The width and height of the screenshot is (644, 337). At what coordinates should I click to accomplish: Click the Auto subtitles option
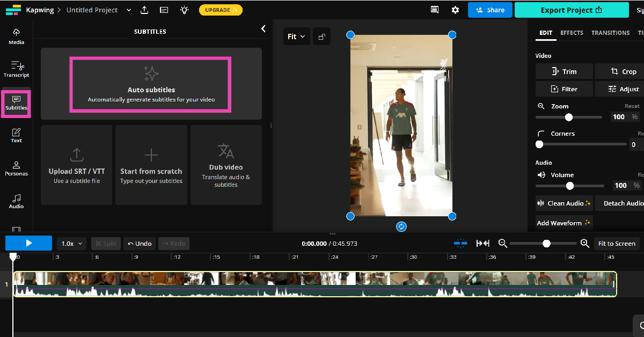151,85
